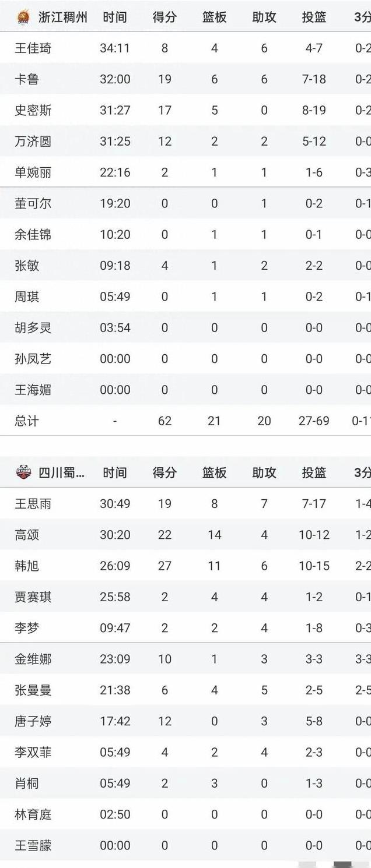The image size is (371, 868).
Task: Click the 总计 totals row label
Action: (x=27, y=421)
